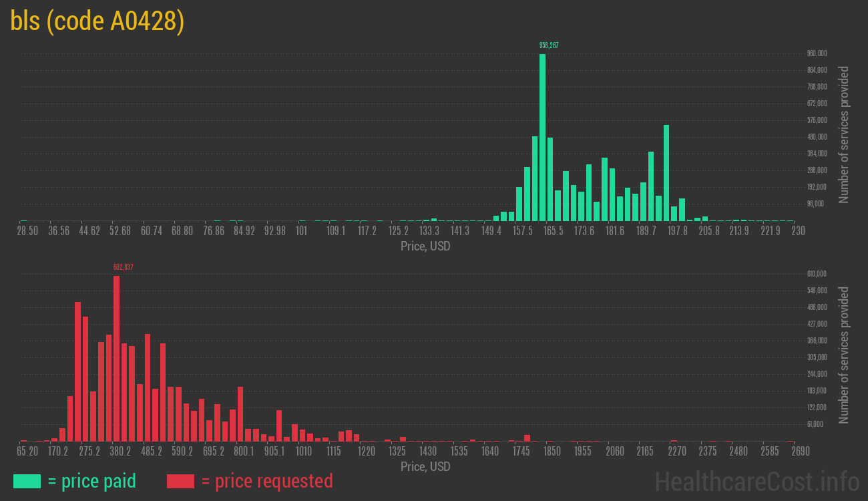Click the "= price paid" legend text
The height and width of the screenshot is (501, 868).
tap(92, 481)
